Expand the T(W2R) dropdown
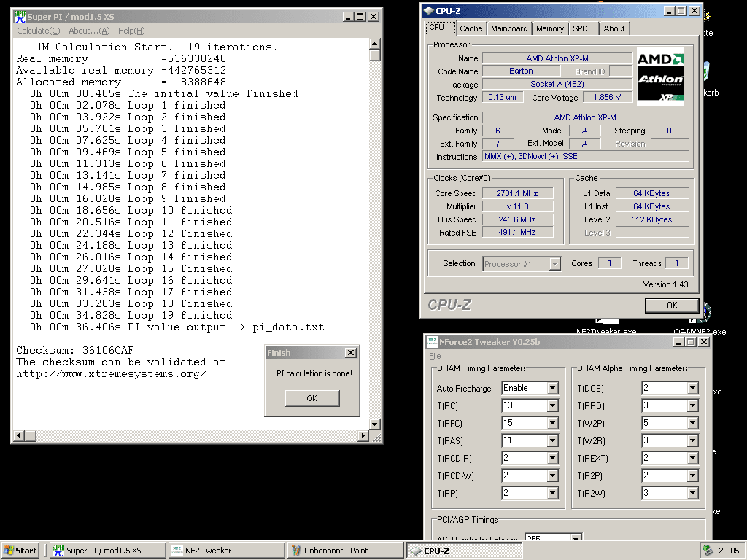The height and width of the screenshot is (560, 747). tap(693, 441)
